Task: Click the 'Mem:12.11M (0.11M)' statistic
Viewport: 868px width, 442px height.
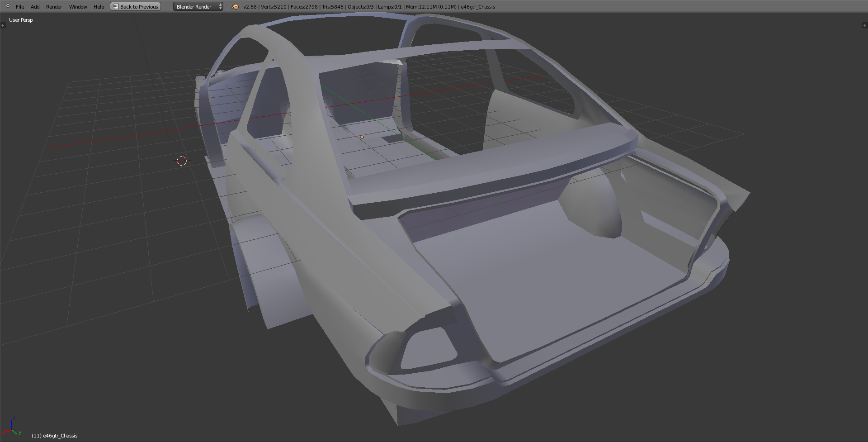Action: tap(431, 7)
